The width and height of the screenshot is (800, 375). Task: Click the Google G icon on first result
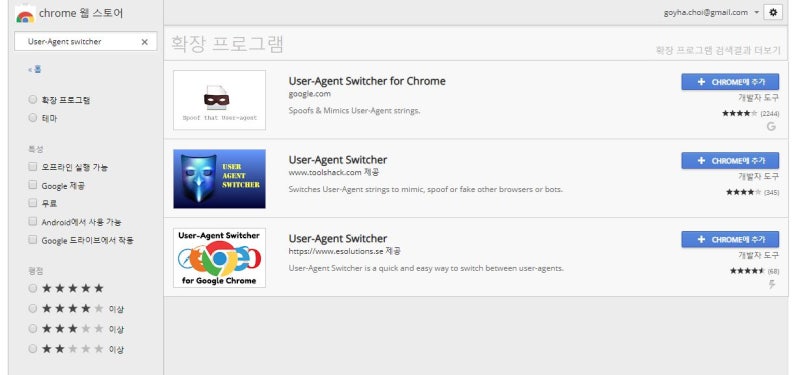click(771, 126)
